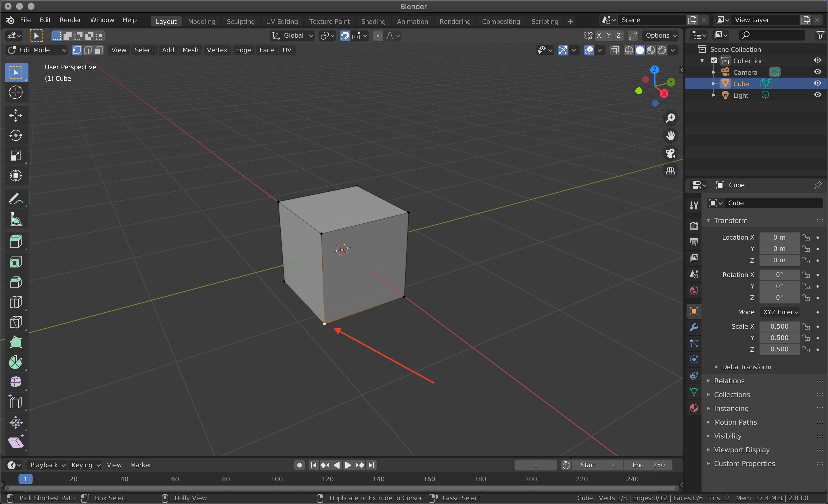The height and width of the screenshot is (504, 828).
Task: Open the Options dropdown
Action: 661,36
